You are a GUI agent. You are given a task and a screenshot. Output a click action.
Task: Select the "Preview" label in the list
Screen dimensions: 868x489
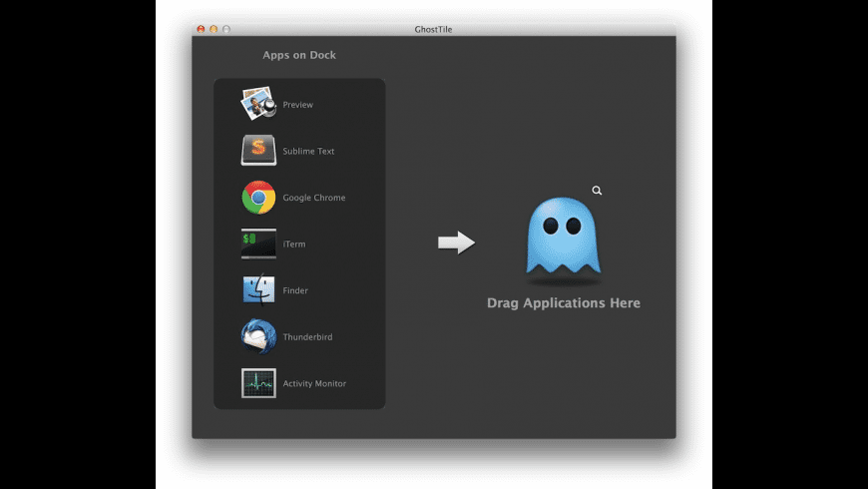(x=297, y=105)
